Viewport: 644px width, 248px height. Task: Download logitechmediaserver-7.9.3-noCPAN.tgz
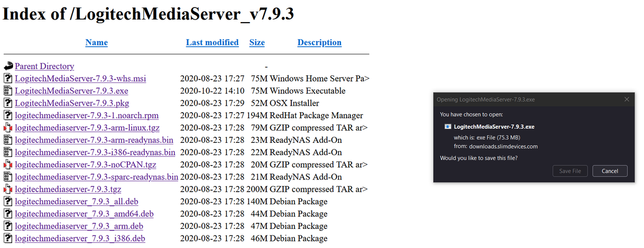click(86, 164)
